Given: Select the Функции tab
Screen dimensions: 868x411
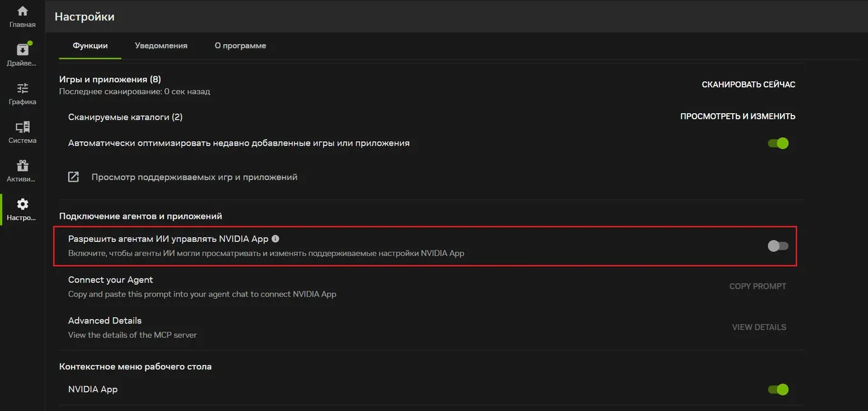Looking at the screenshot, I should (90, 46).
